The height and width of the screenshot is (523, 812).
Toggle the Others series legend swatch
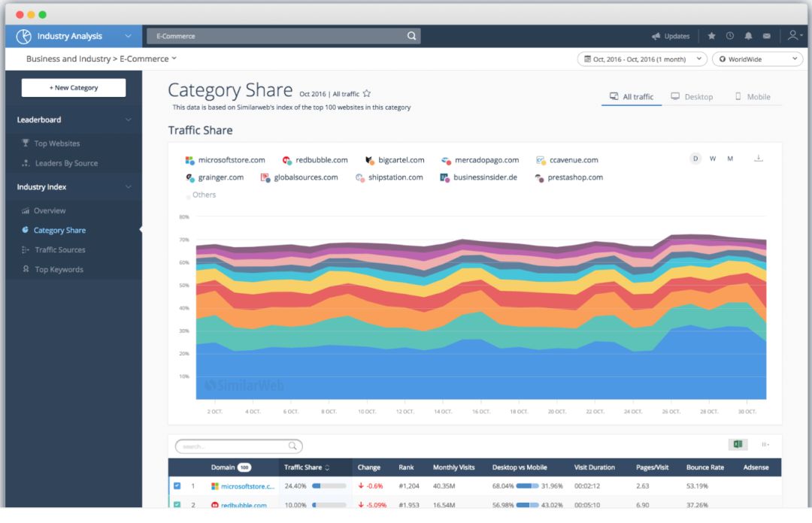tap(189, 195)
